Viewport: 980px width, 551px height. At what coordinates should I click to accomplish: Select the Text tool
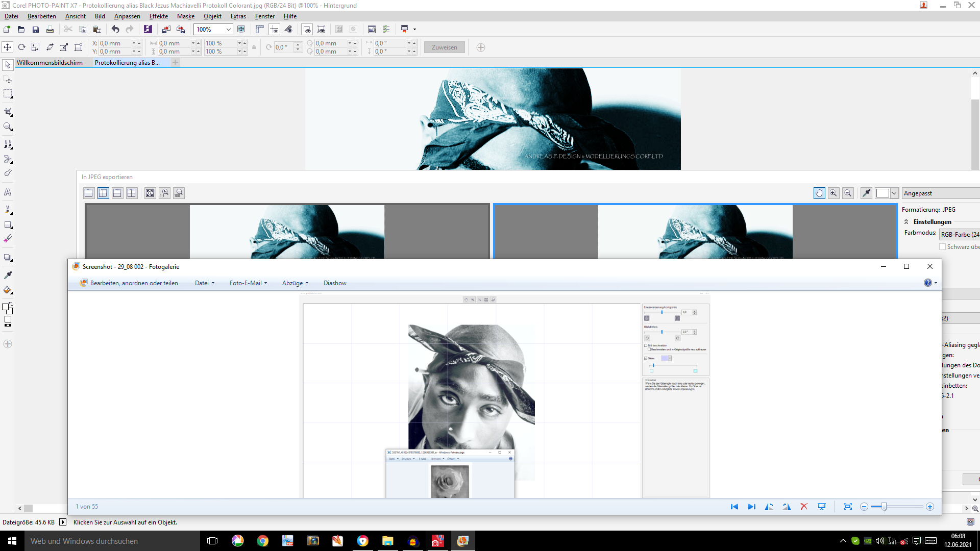pos(8,192)
